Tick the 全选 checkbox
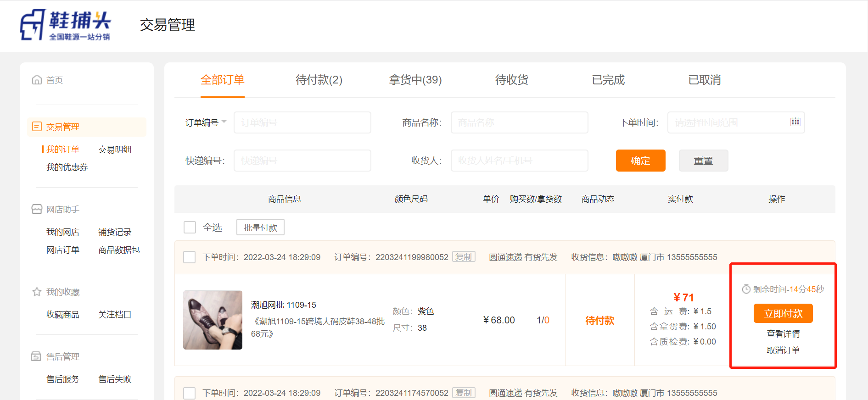Screen dimensions: 868x400 coord(190,228)
